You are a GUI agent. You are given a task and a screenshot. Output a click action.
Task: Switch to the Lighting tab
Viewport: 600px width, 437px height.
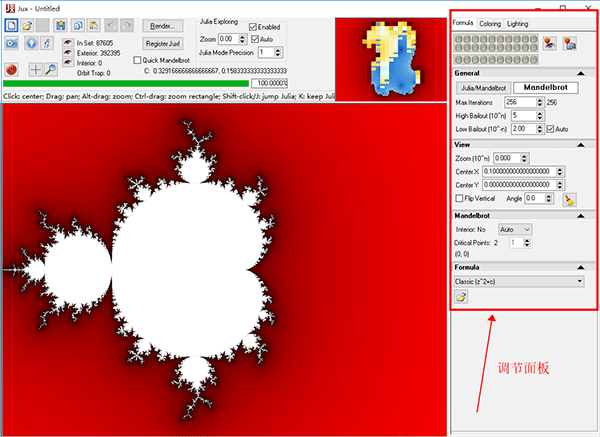(x=518, y=22)
